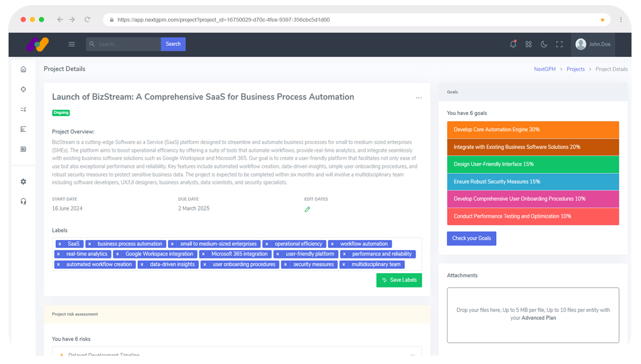641x364 pixels.
Task: Click the project title heading
Action: [203, 97]
